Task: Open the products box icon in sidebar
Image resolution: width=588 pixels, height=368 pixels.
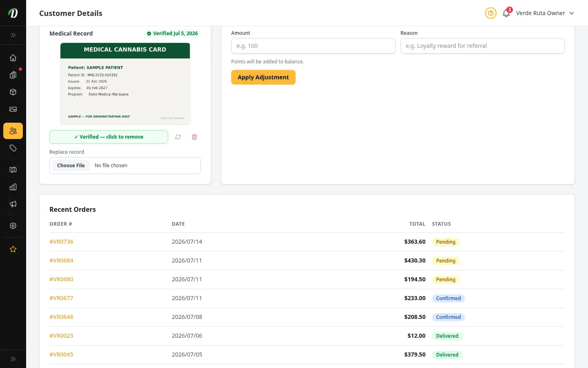Action: pos(13,92)
